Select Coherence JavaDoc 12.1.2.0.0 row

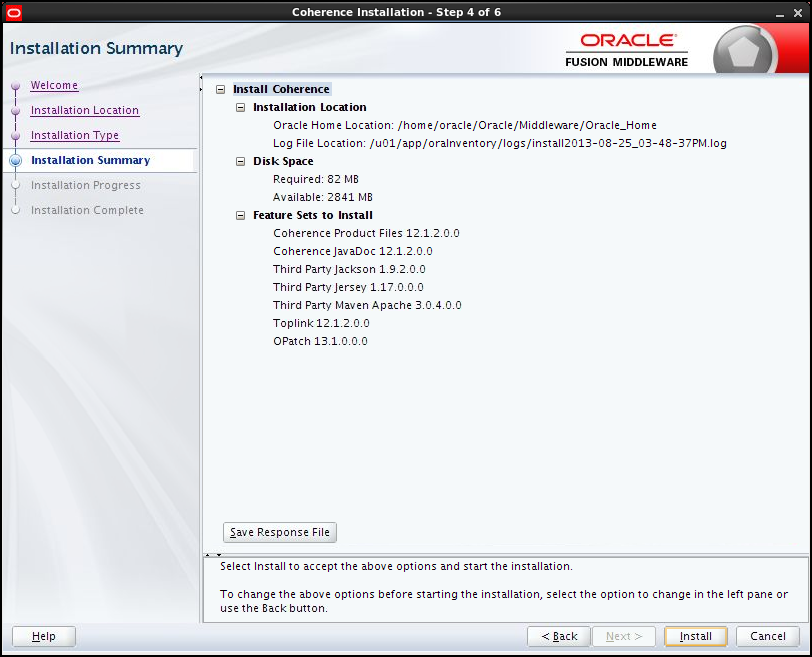(353, 251)
